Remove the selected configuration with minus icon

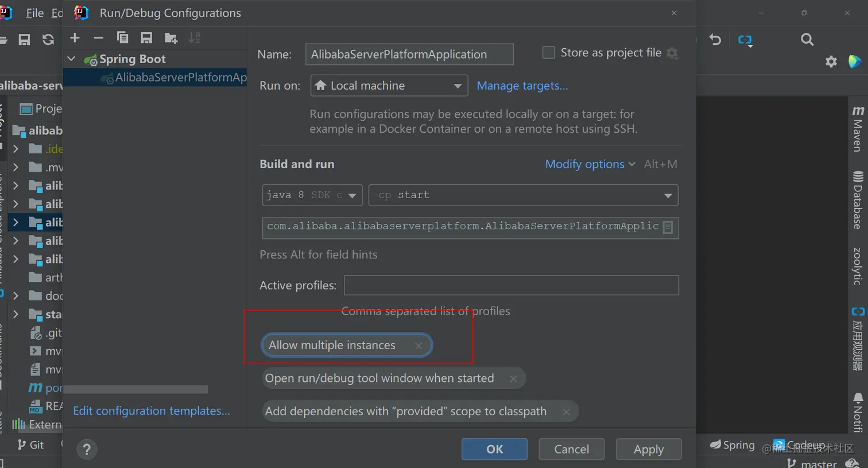(x=99, y=38)
